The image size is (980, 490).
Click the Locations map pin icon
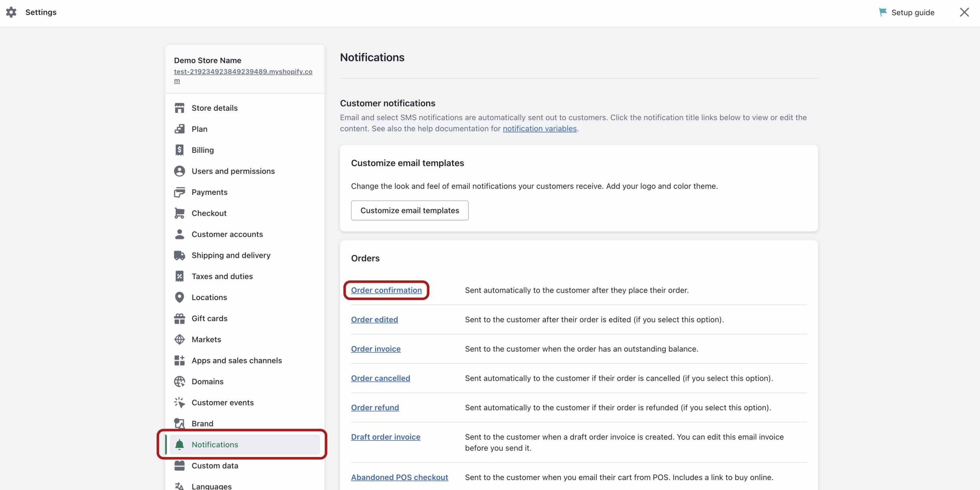(x=180, y=297)
